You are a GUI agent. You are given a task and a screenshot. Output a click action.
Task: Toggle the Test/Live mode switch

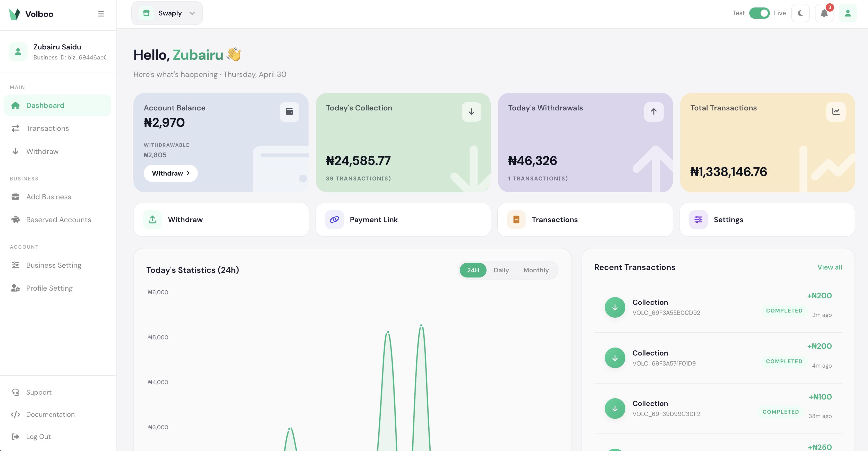click(759, 13)
